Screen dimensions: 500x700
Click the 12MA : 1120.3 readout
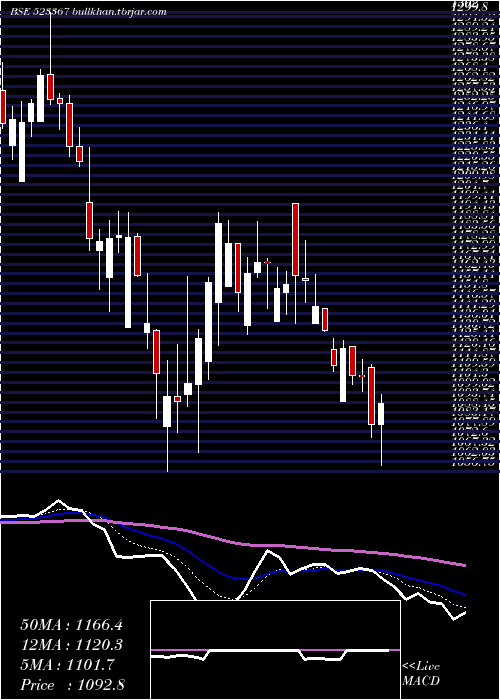coord(71,645)
